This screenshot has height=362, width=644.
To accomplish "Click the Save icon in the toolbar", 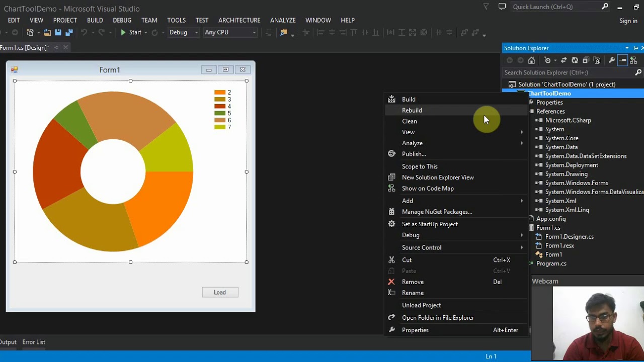I will [x=58, y=32].
